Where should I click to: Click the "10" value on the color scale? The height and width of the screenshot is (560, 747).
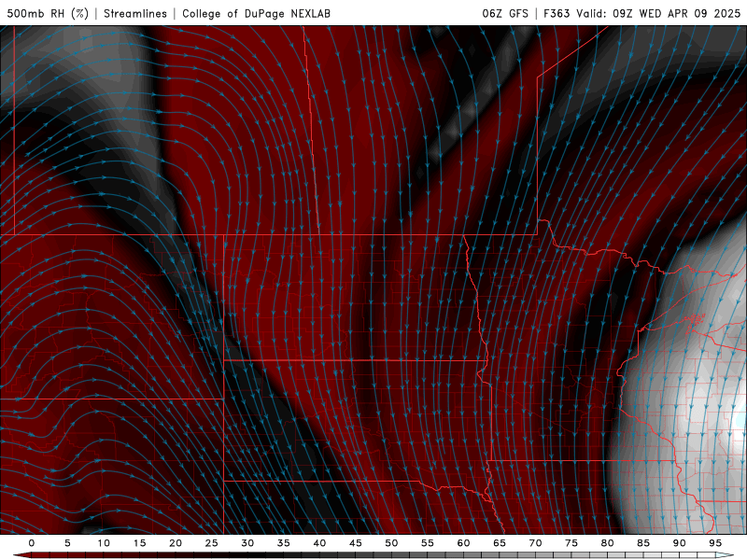pos(104,543)
